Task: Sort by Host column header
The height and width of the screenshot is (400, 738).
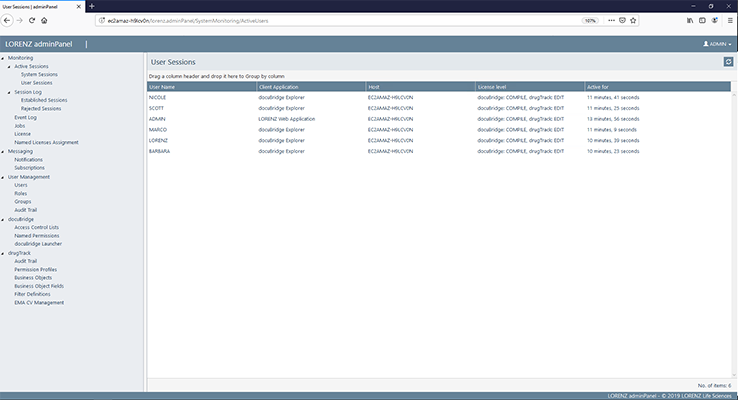Action: [x=421, y=87]
